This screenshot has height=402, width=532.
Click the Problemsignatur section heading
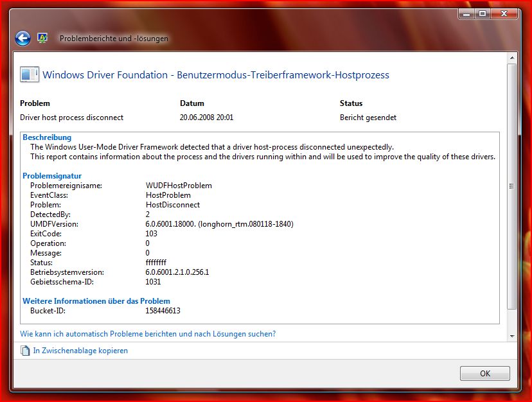52,176
